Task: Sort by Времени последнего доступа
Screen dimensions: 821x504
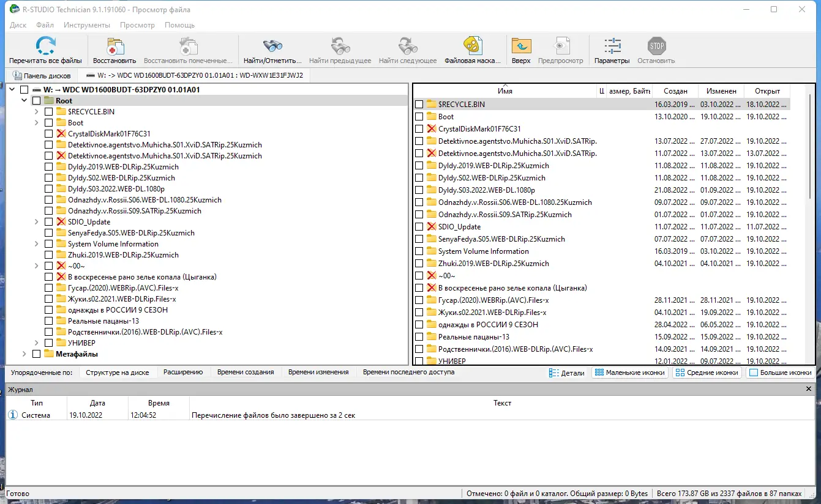Action: coord(408,372)
